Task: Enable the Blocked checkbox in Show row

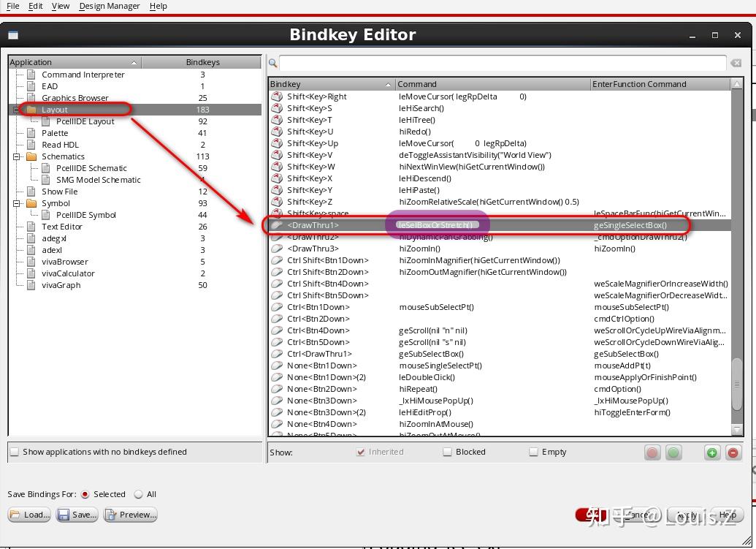Action: point(446,452)
